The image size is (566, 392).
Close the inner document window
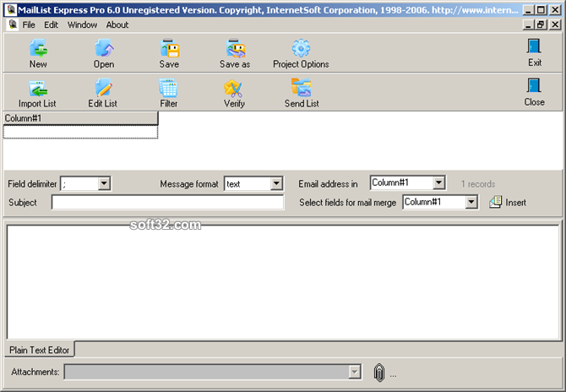coord(555,24)
